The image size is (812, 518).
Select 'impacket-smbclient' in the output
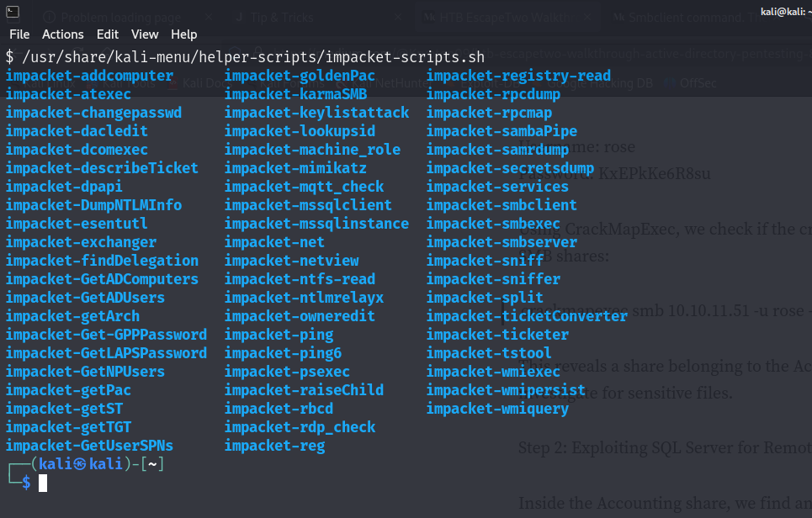(502, 205)
